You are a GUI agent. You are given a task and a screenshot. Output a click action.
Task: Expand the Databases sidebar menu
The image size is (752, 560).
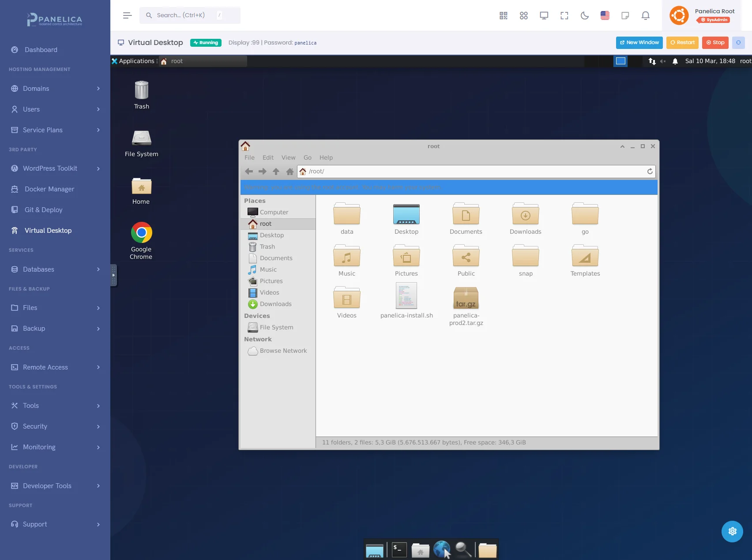pos(55,269)
